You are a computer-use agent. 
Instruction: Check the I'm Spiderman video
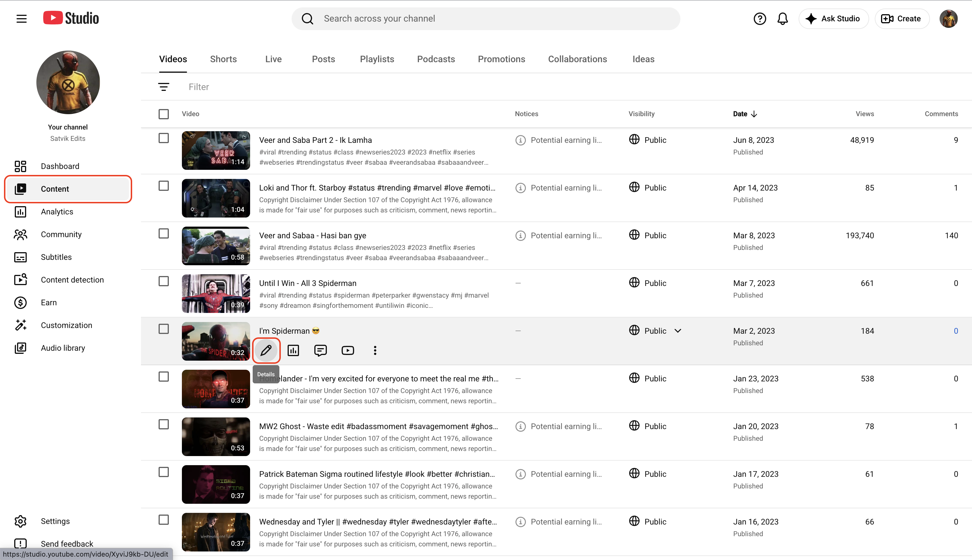click(164, 329)
